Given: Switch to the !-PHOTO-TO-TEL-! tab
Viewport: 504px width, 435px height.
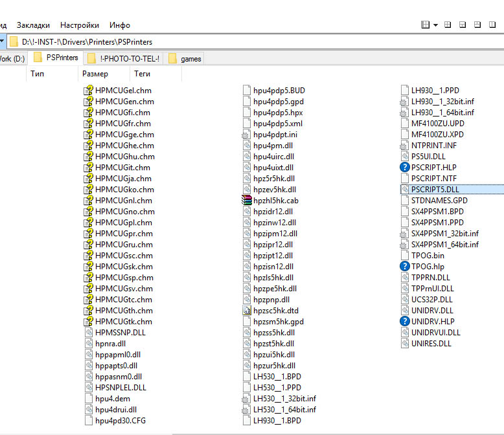Looking at the screenshot, I should [x=124, y=58].
